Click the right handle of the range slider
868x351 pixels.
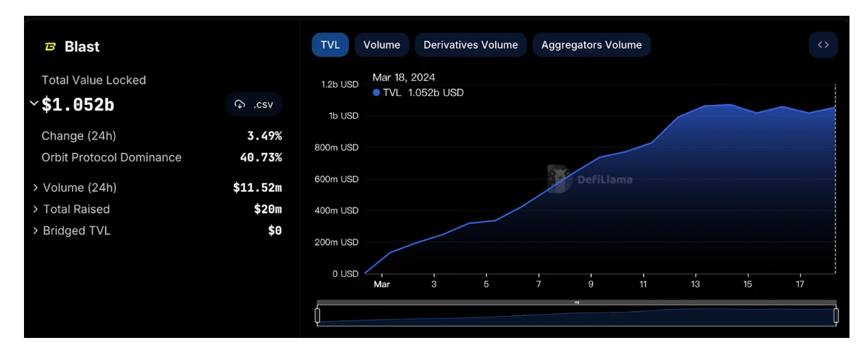click(836, 315)
